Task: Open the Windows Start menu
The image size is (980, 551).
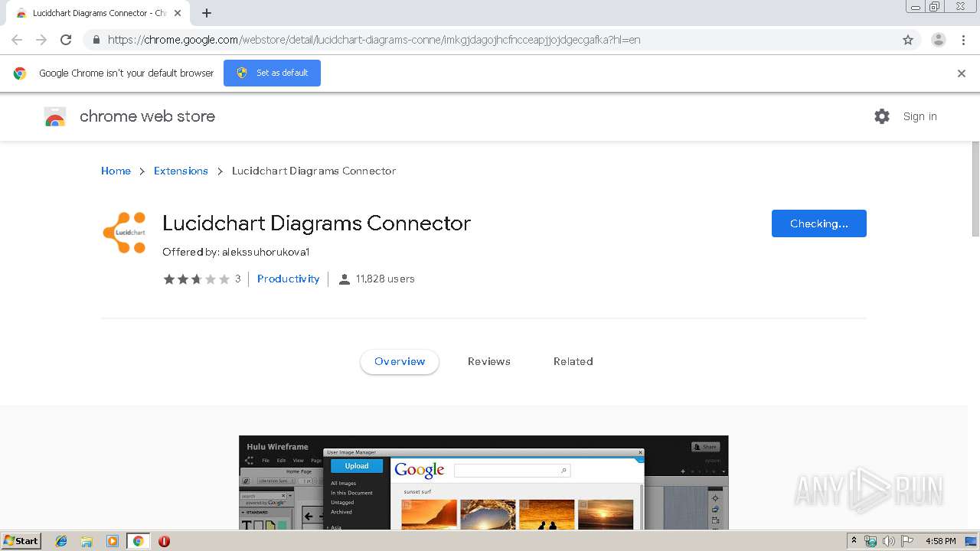Action: point(21,541)
